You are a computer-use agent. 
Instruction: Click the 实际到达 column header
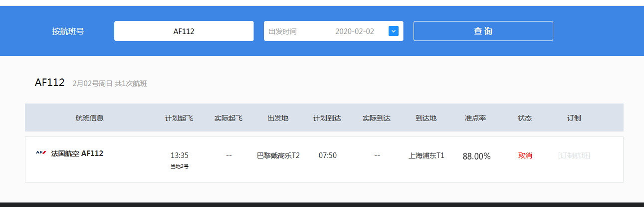point(377,118)
